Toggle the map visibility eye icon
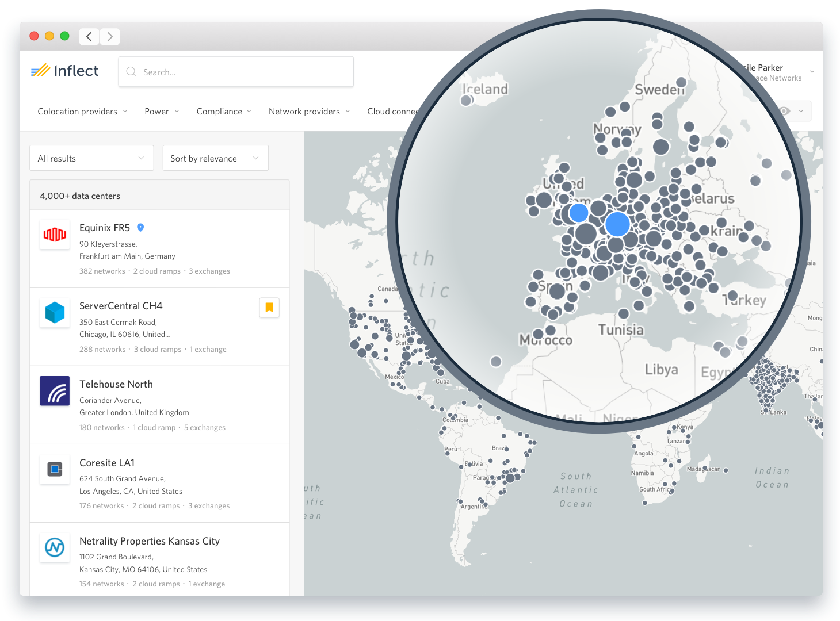Screen dimensions: 840x621 point(785,111)
